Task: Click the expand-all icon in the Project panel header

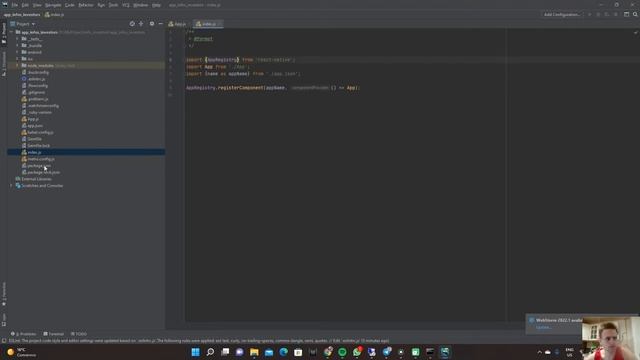Action: tap(141, 24)
